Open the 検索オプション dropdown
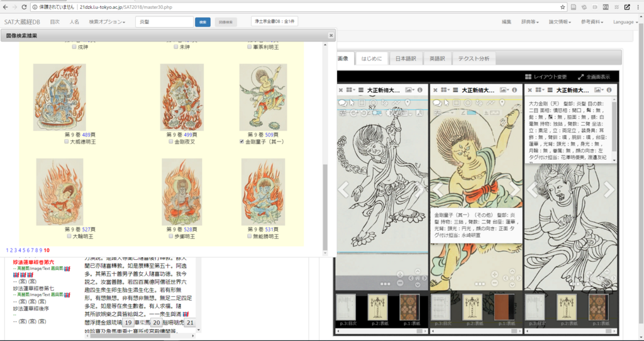 [107, 22]
